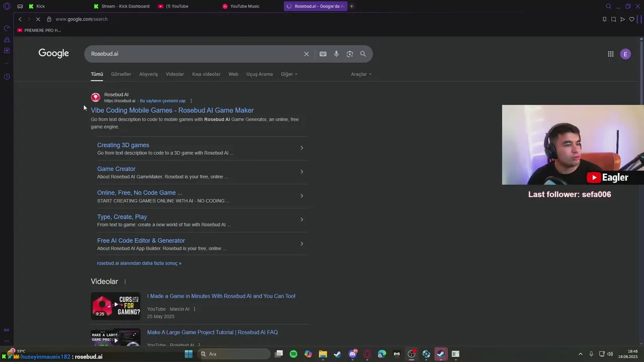
Task: Stop page loading with X button
Action: (x=38, y=19)
